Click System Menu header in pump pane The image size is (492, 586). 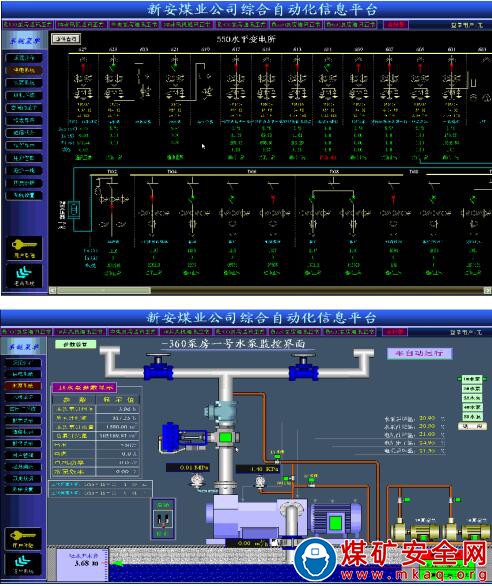pyautogui.click(x=24, y=347)
